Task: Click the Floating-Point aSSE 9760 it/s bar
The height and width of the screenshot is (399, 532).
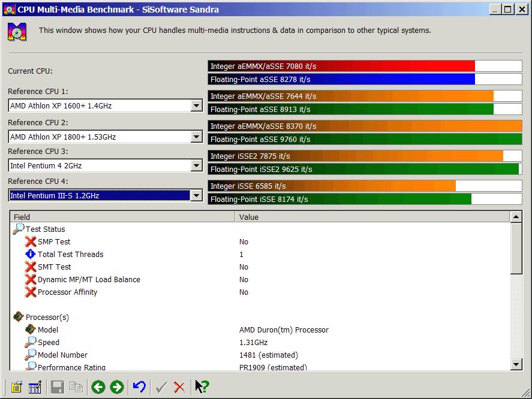Action: coord(365,140)
